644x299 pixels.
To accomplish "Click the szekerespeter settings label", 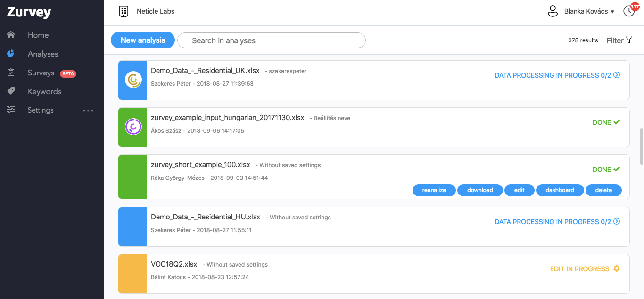I will pos(288,71).
